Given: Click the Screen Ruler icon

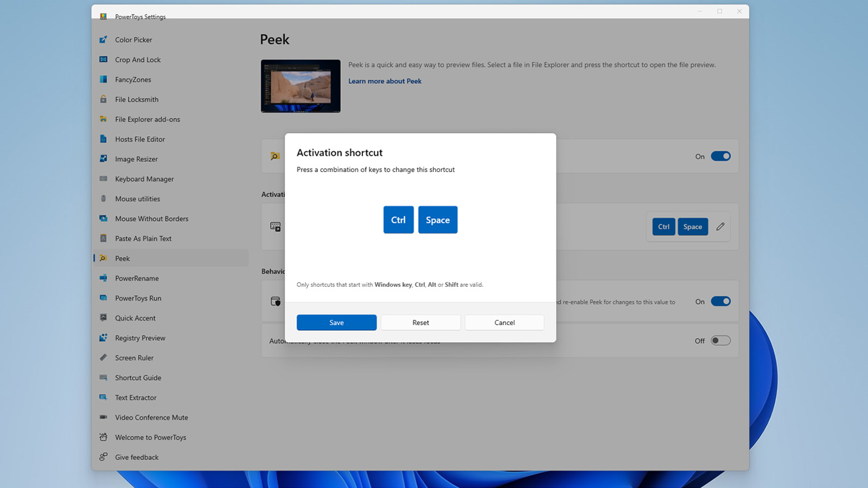Looking at the screenshot, I should point(103,358).
